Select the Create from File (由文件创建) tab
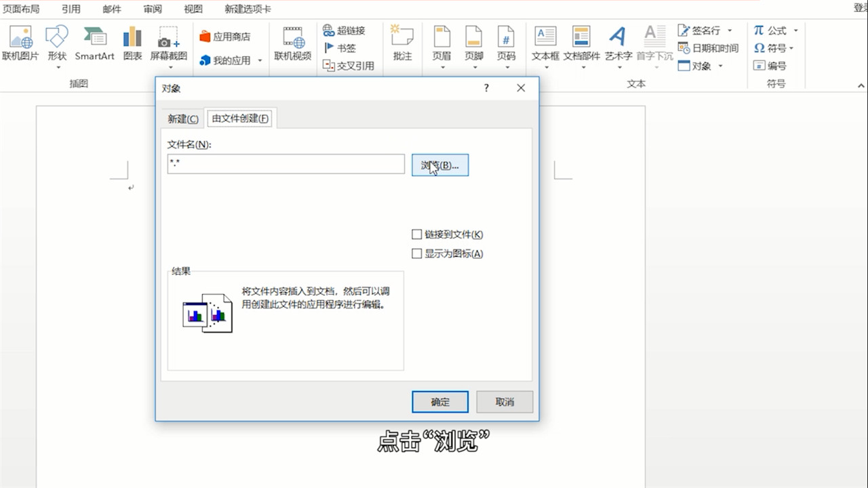 pos(241,118)
